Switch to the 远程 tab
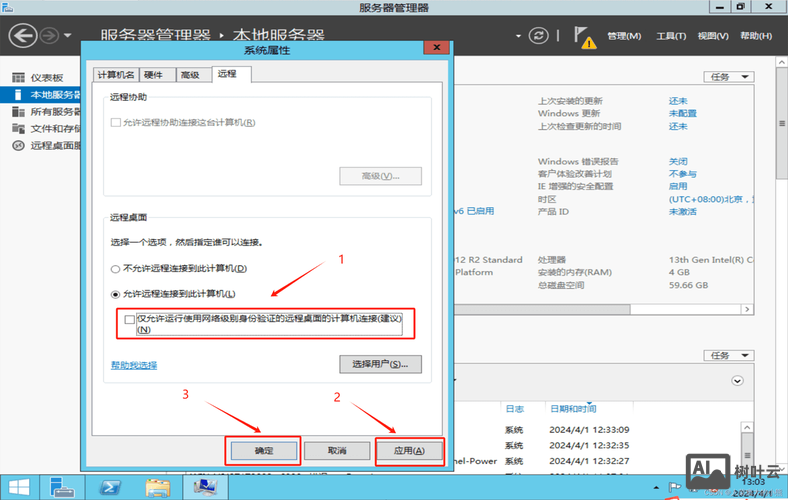Viewport: 788px width, 500px height. 231,74
